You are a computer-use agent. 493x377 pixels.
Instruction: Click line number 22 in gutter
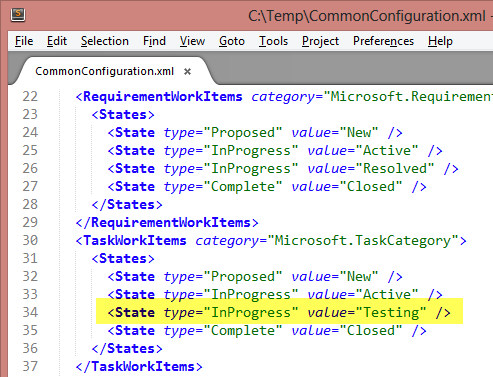pyautogui.click(x=30, y=97)
